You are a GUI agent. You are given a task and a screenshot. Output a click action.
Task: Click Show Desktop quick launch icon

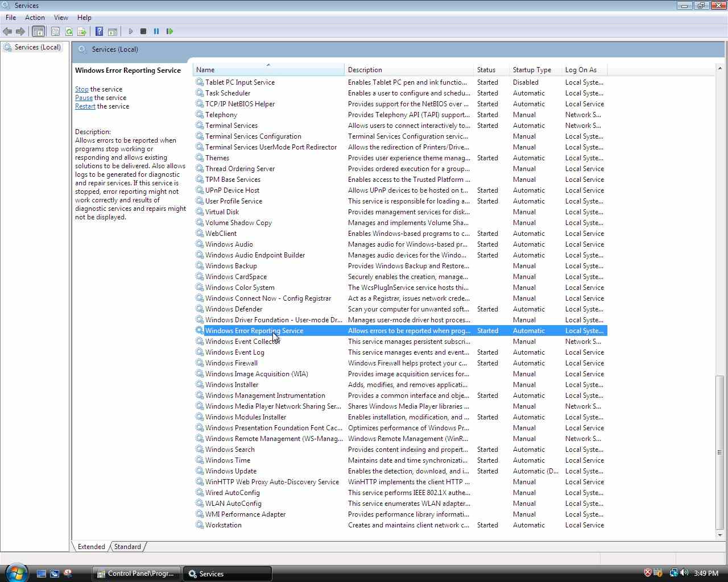click(42, 573)
